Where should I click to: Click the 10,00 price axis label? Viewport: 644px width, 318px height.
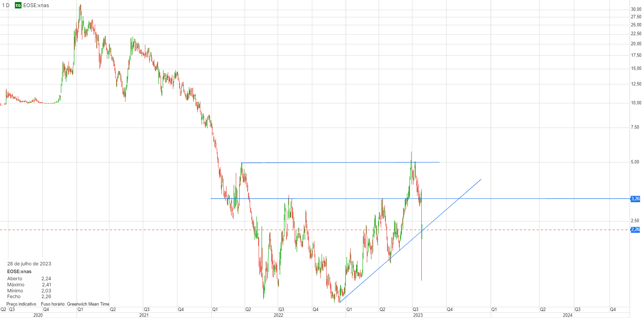(x=636, y=103)
